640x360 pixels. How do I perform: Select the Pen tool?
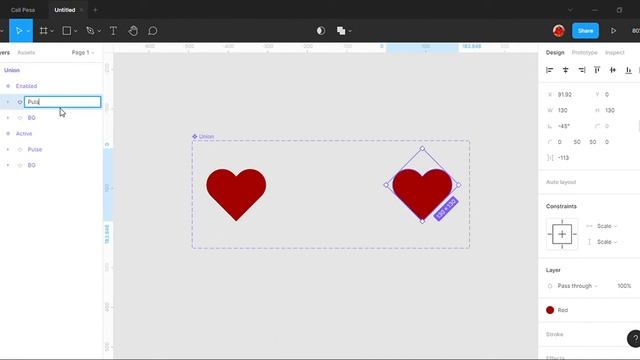(x=90, y=31)
